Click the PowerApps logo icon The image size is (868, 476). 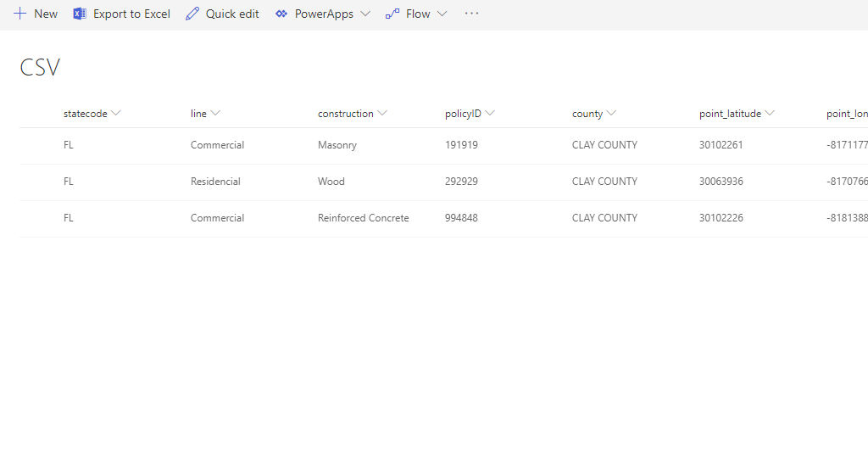[x=281, y=14]
